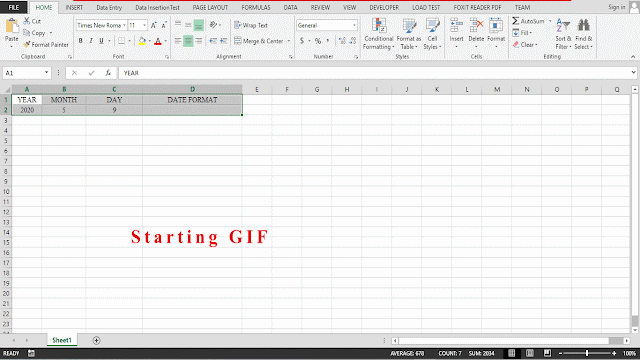This screenshot has height=360, width=640.
Task: Click the Cut scissors icon
Action: pyautogui.click(x=27, y=21)
